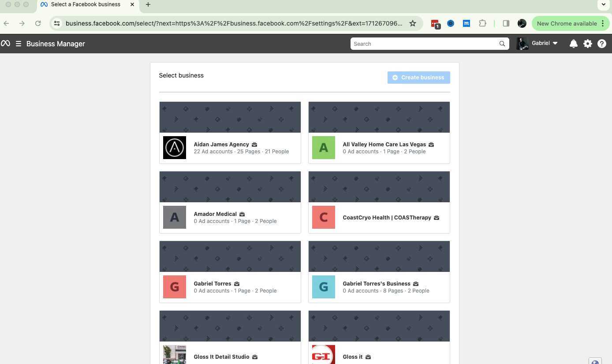Click the blue circular extension icon
The width and height of the screenshot is (612, 364).
[x=451, y=23]
